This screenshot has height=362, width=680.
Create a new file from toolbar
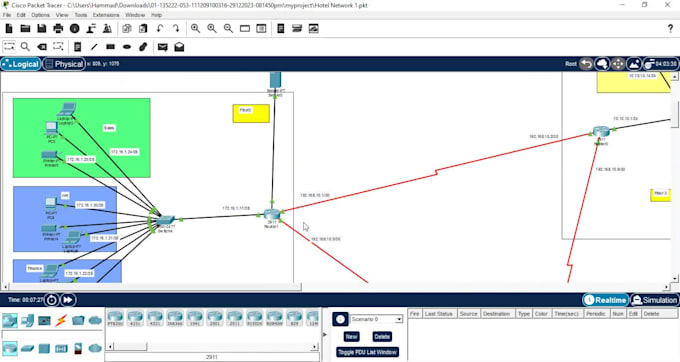(x=9, y=29)
